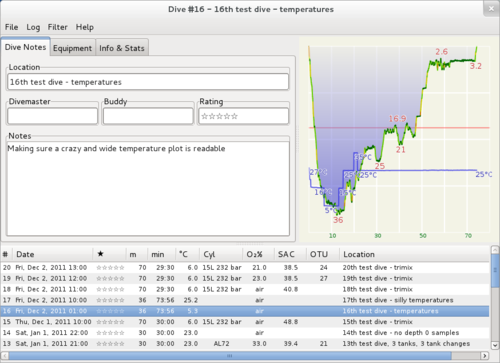Select dive 20, 20th test dive - trimix
This screenshot has width=500, height=363.
[245, 267]
